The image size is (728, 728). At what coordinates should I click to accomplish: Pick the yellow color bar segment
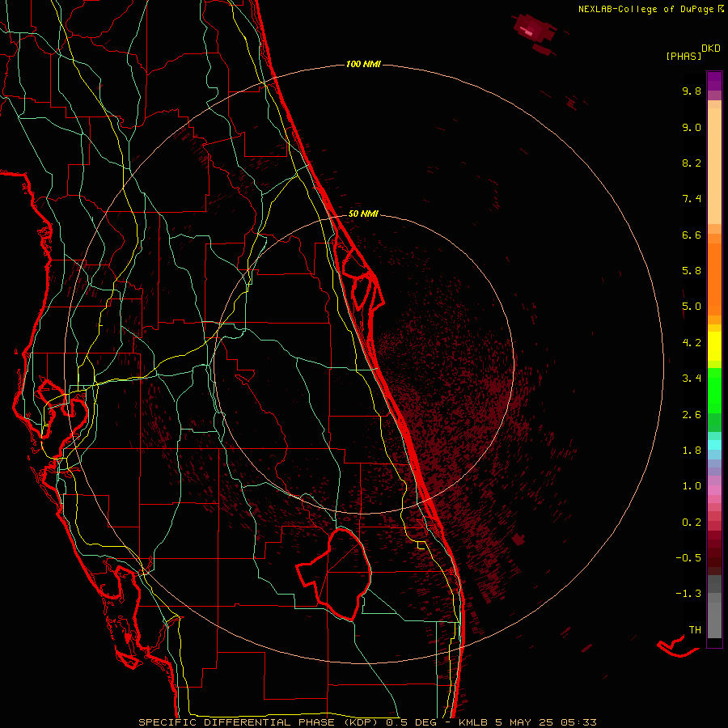[x=714, y=346]
